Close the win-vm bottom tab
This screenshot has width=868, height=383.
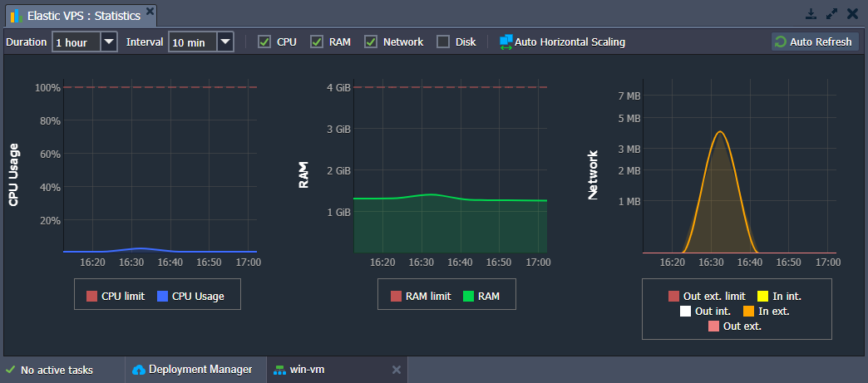(x=397, y=370)
